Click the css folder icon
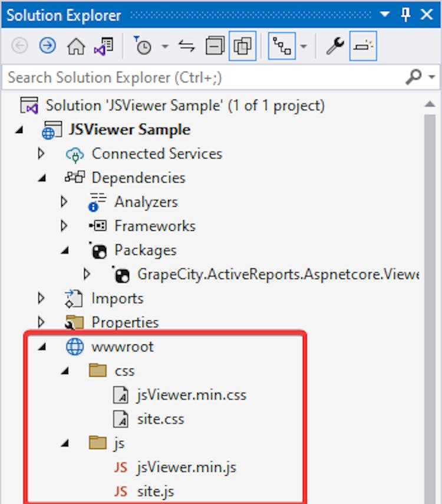 [x=98, y=370]
